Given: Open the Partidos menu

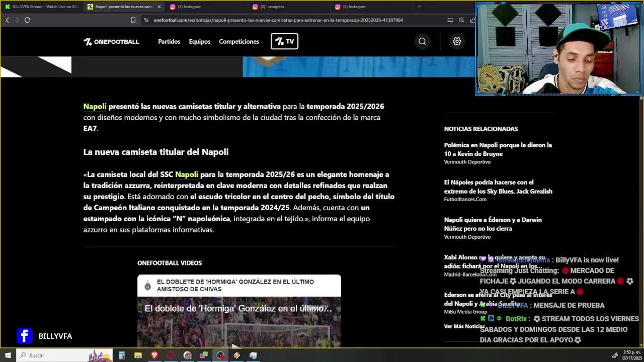Looking at the screenshot, I should [x=169, y=42].
